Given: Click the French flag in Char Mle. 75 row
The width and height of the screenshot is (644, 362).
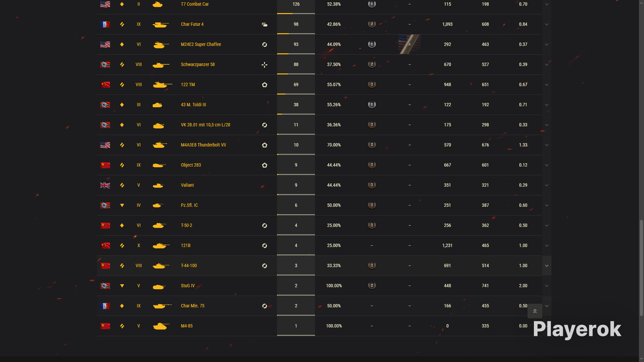Looking at the screenshot, I should tap(105, 306).
